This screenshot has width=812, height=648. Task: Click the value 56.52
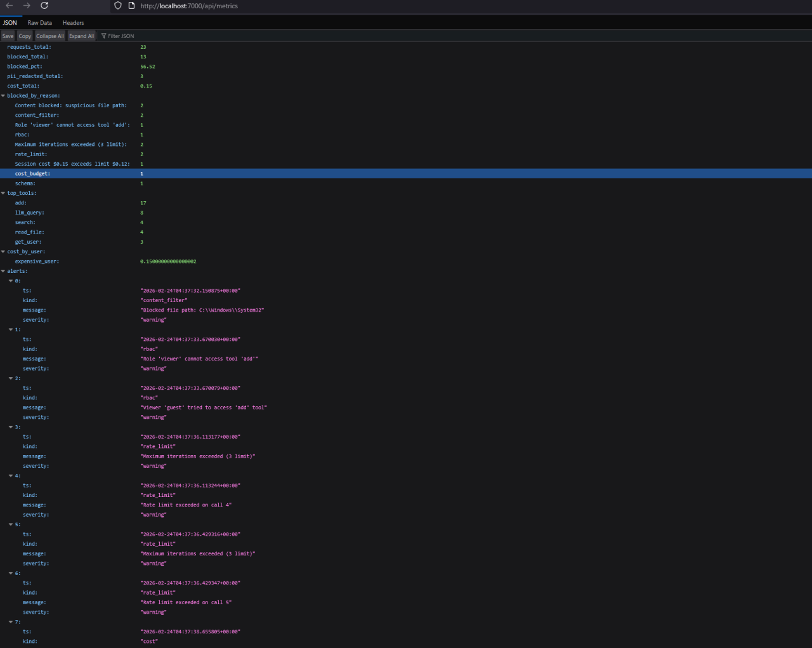point(148,67)
